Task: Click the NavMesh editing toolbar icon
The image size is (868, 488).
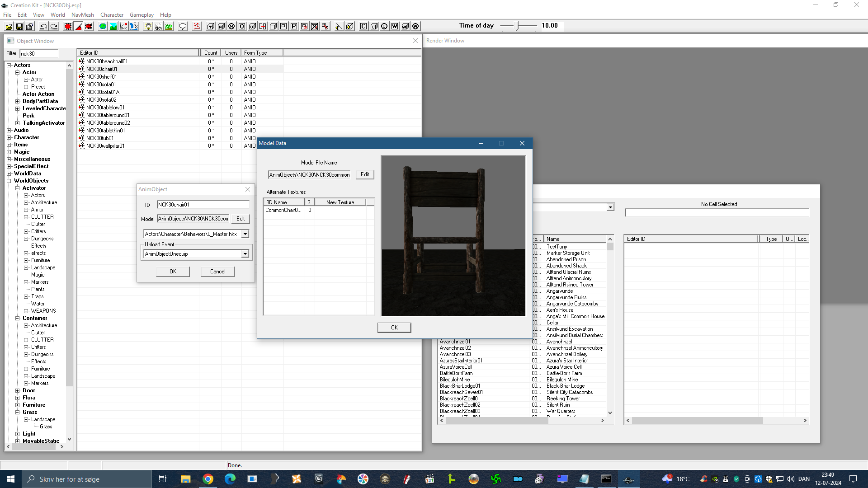Action: pyautogui.click(x=197, y=26)
